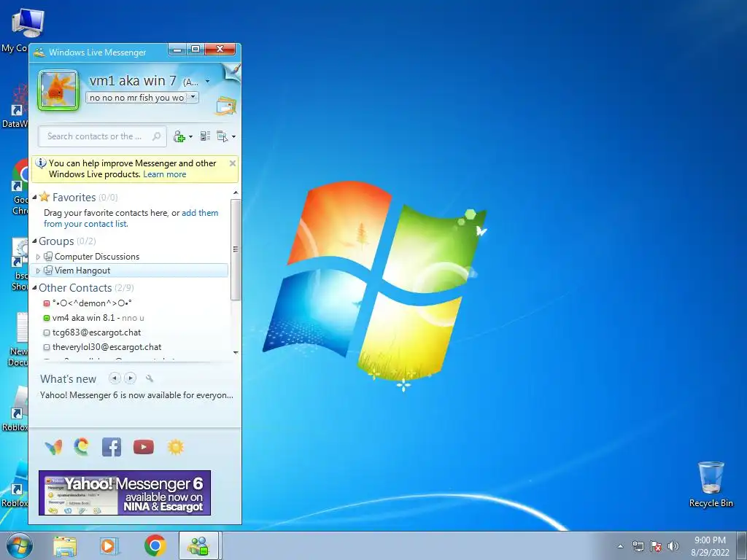Viewport: 747px width, 560px height.
Task: Open What's new settings wrench icon
Action: tap(150, 378)
